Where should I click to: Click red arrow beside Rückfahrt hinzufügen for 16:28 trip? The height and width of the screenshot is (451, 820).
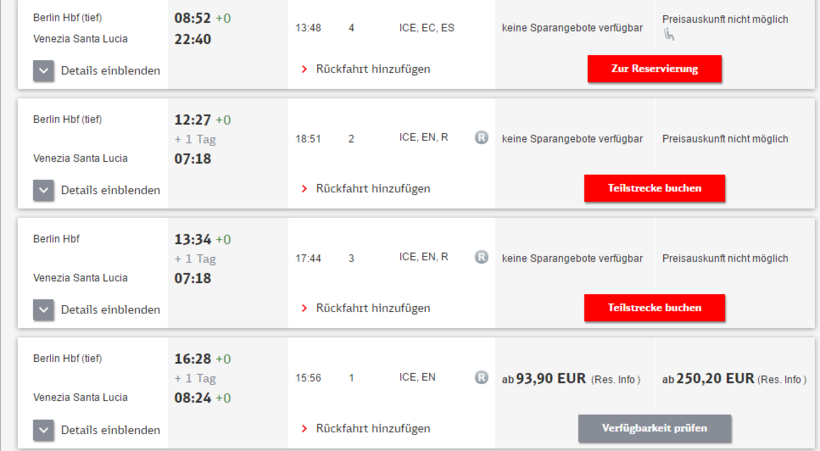304,429
